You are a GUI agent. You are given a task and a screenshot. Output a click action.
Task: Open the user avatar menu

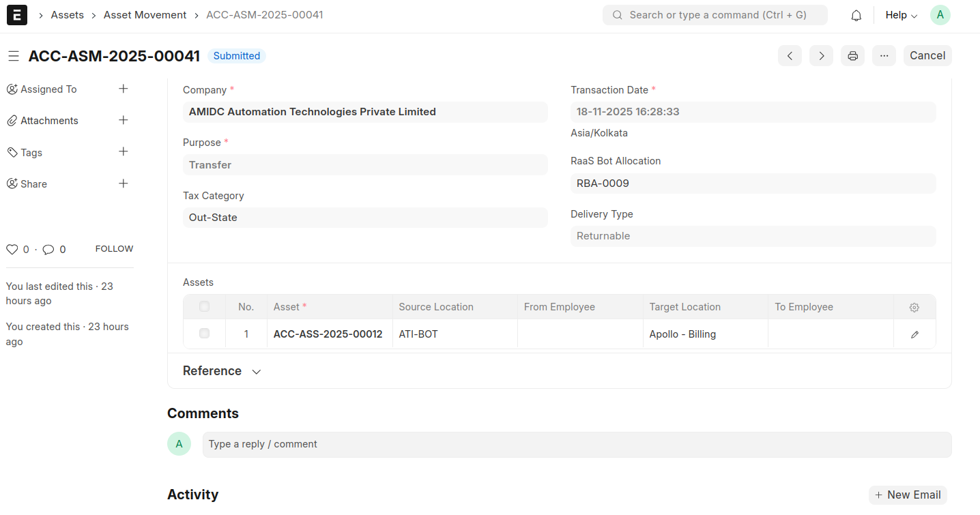(x=940, y=15)
